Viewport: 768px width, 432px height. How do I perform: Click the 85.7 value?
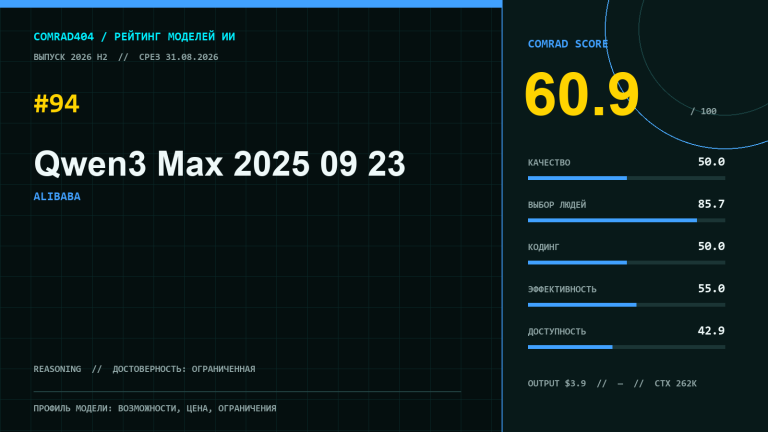click(x=711, y=204)
